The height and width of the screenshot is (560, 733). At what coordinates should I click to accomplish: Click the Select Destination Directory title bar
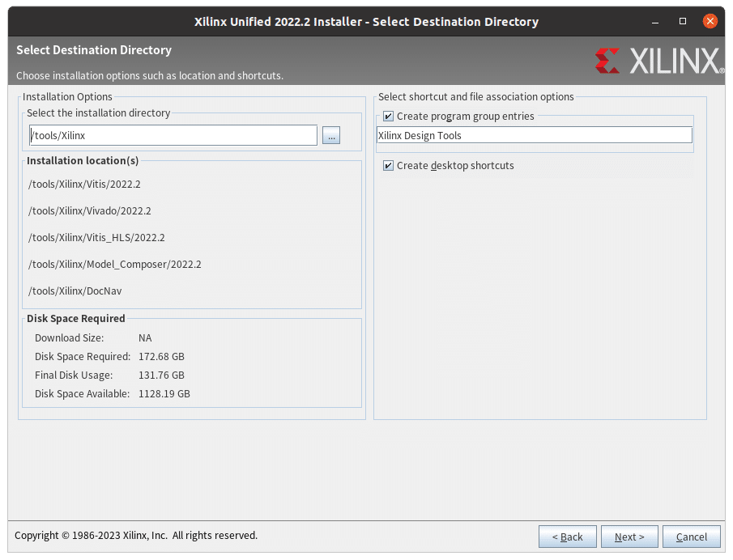tap(366, 21)
